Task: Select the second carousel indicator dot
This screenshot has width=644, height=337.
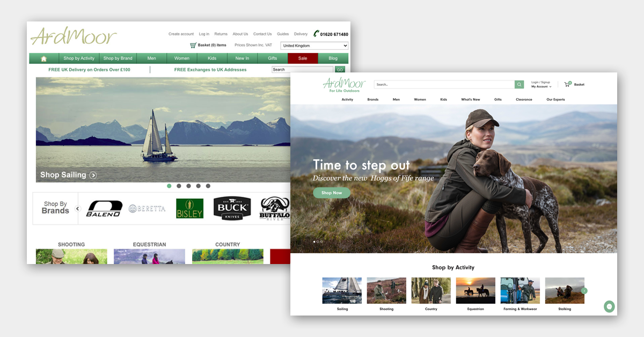Action: (179, 186)
